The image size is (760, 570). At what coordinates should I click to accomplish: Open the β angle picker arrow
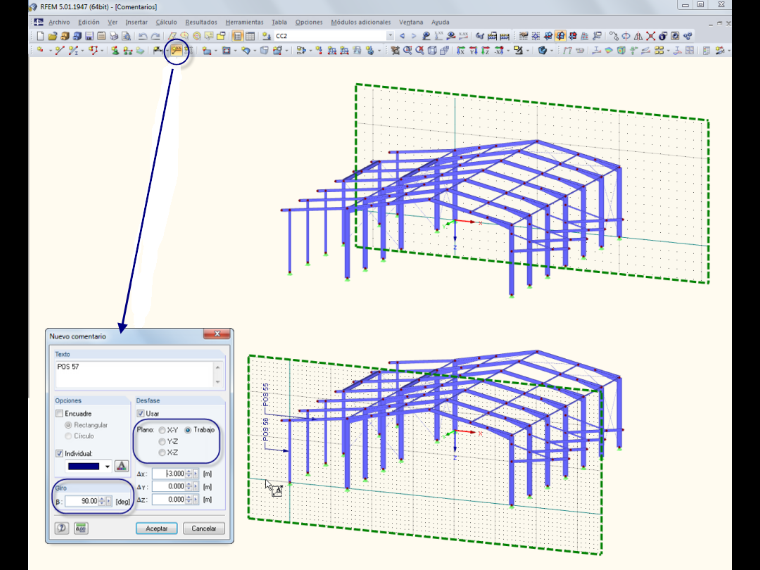[x=109, y=501]
